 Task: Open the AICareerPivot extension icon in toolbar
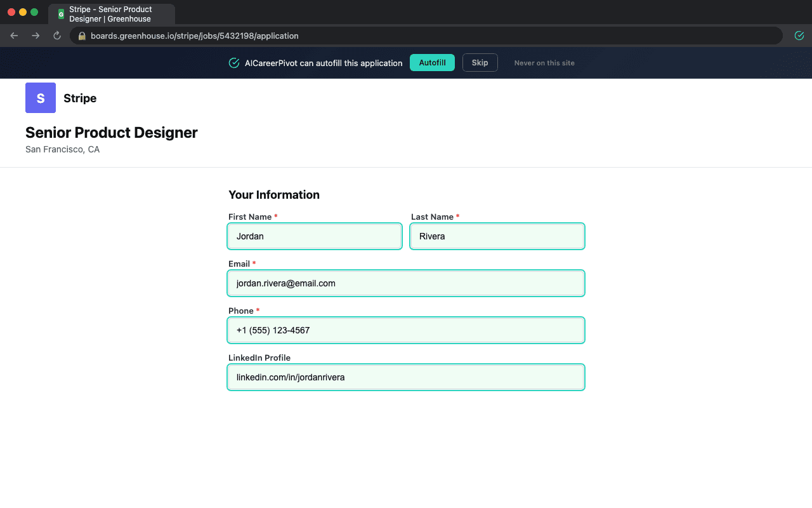[x=799, y=36]
